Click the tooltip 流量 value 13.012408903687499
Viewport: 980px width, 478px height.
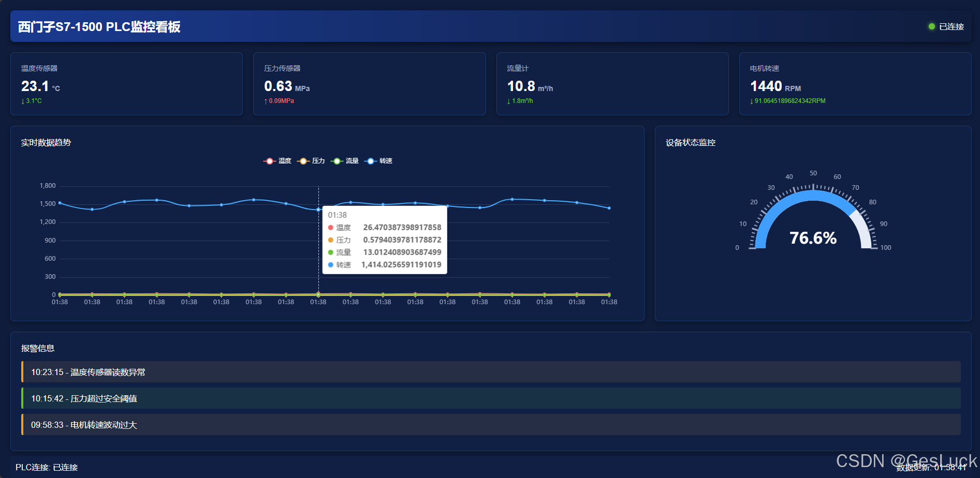(402, 252)
